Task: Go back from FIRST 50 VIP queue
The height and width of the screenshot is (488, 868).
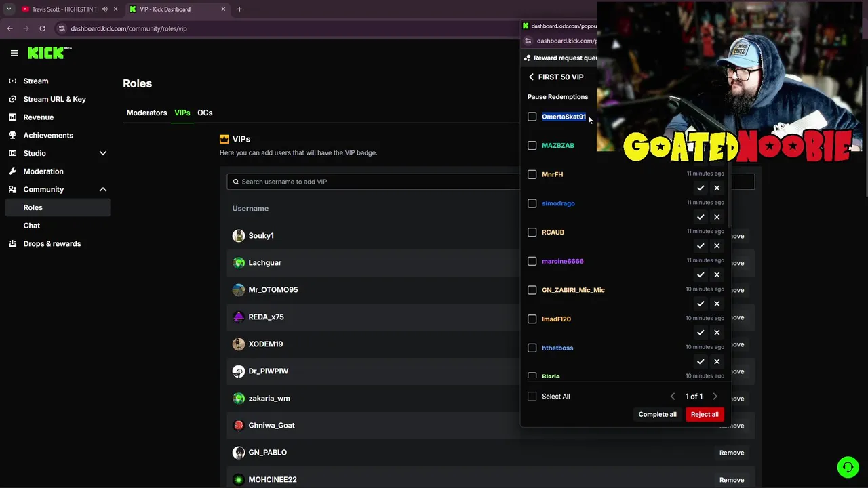Action: 531,77
